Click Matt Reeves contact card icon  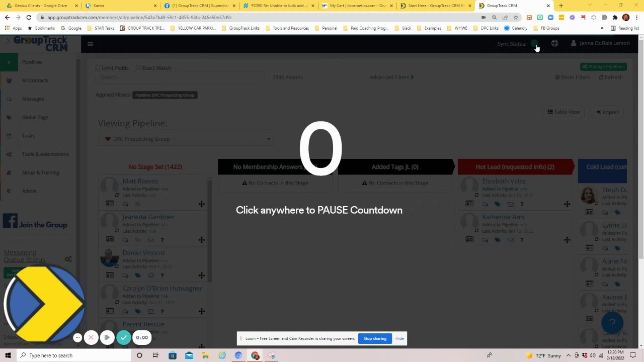(110, 204)
